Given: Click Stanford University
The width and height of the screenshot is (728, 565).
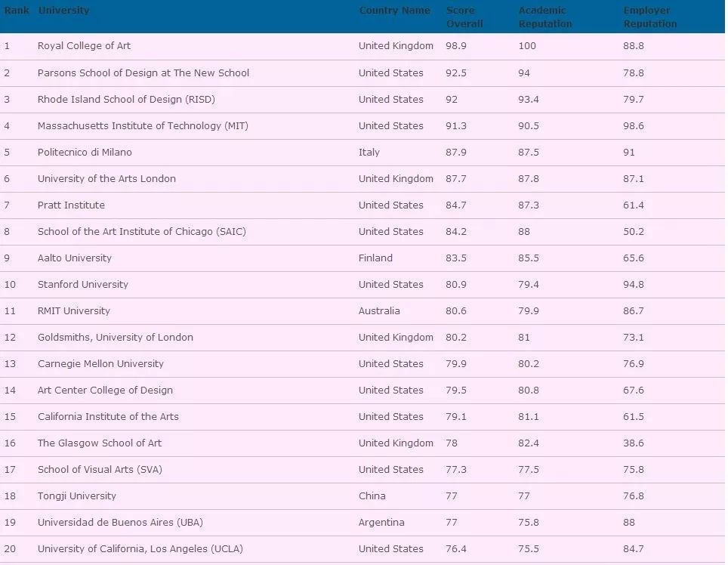Looking at the screenshot, I should click(83, 285).
